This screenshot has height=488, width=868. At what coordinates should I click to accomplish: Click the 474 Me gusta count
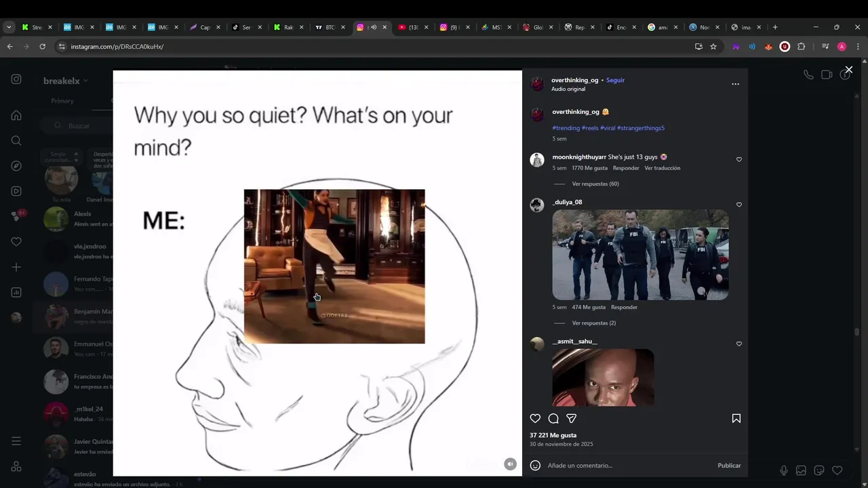(589, 307)
